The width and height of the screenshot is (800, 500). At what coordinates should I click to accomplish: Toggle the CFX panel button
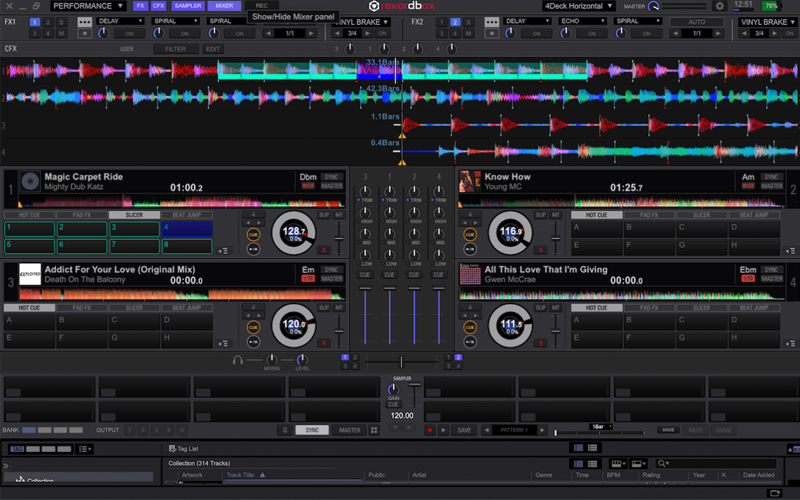[158, 6]
